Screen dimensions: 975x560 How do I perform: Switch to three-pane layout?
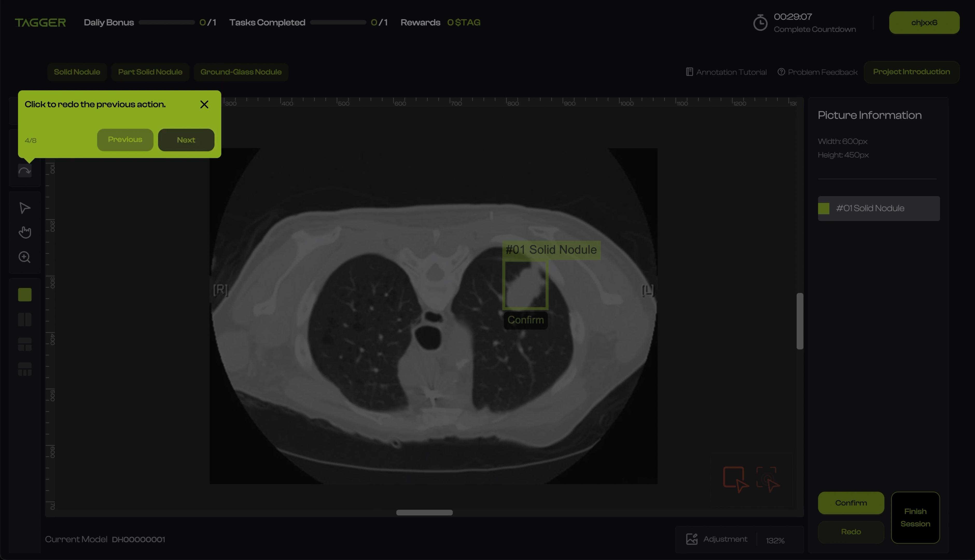pos(25,344)
